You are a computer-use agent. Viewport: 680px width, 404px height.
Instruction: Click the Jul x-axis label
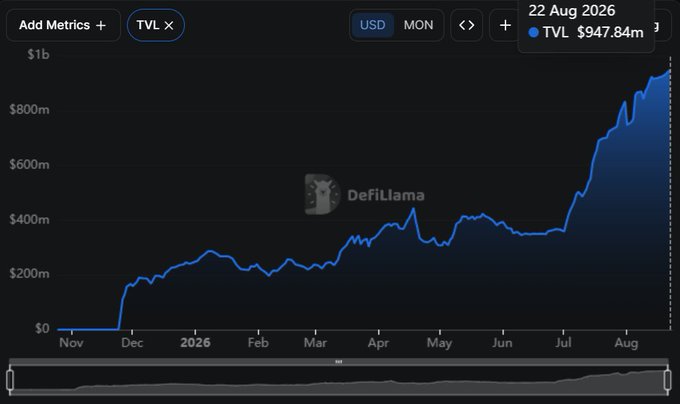[x=563, y=343]
